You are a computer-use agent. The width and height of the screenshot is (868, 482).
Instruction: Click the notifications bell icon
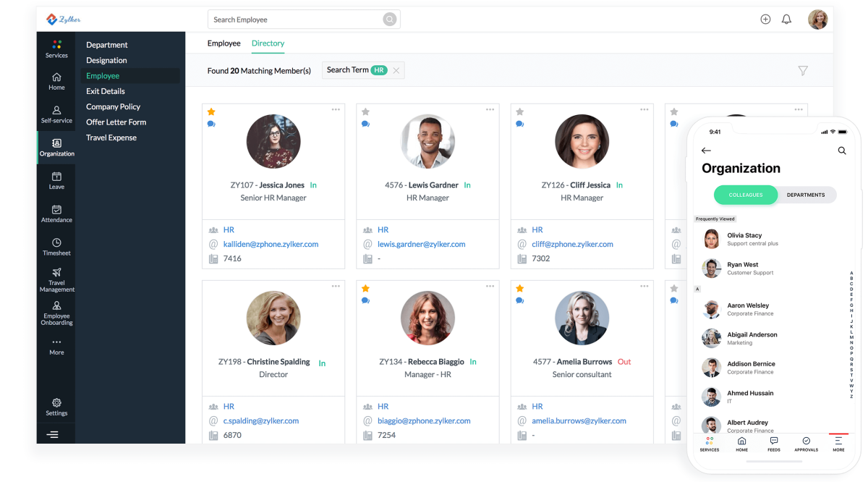coord(786,20)
